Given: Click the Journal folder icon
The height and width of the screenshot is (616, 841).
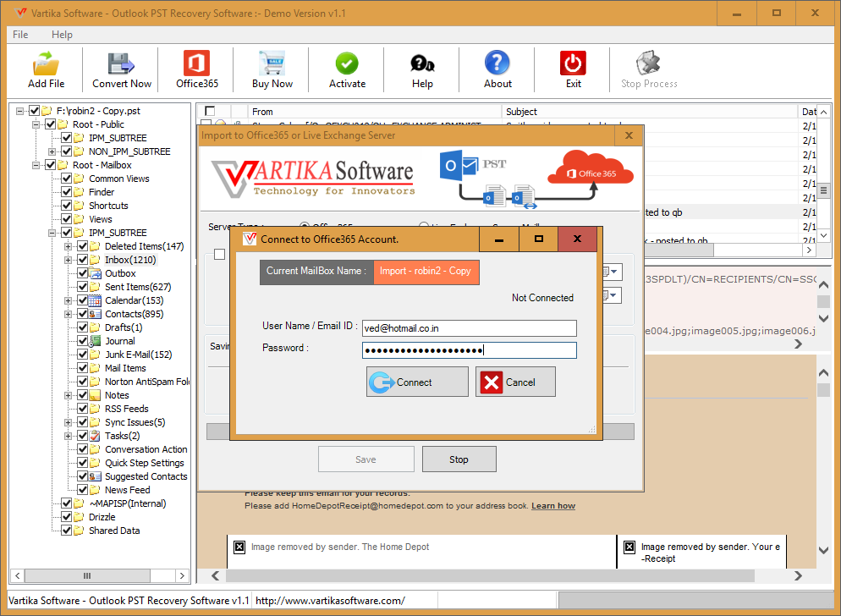Looking at the screenshot, I should tap(95, 341).
